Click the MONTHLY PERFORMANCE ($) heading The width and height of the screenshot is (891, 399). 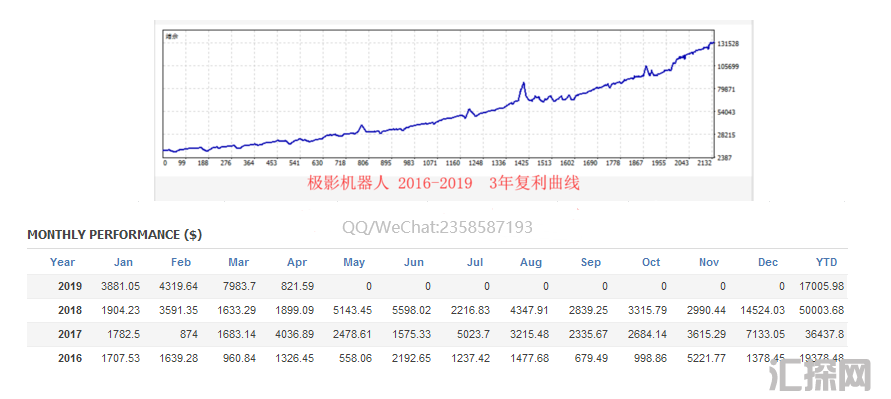(x=115, y=235)
